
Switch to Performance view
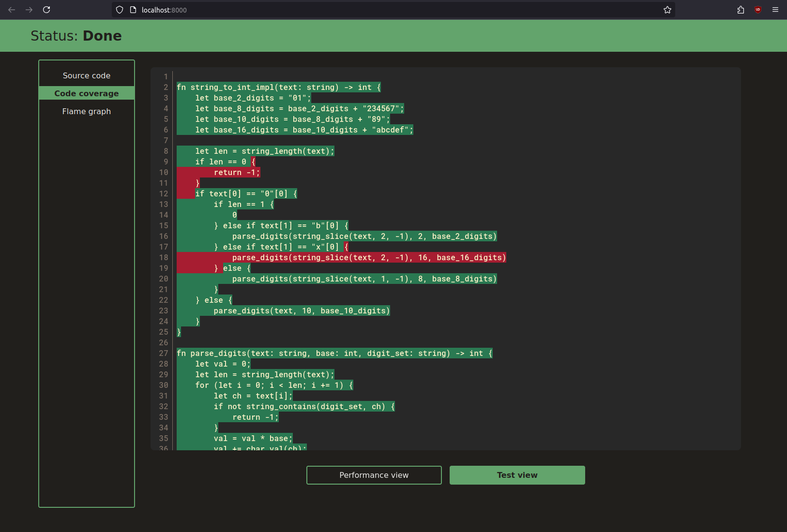click(x=374, y=475)
